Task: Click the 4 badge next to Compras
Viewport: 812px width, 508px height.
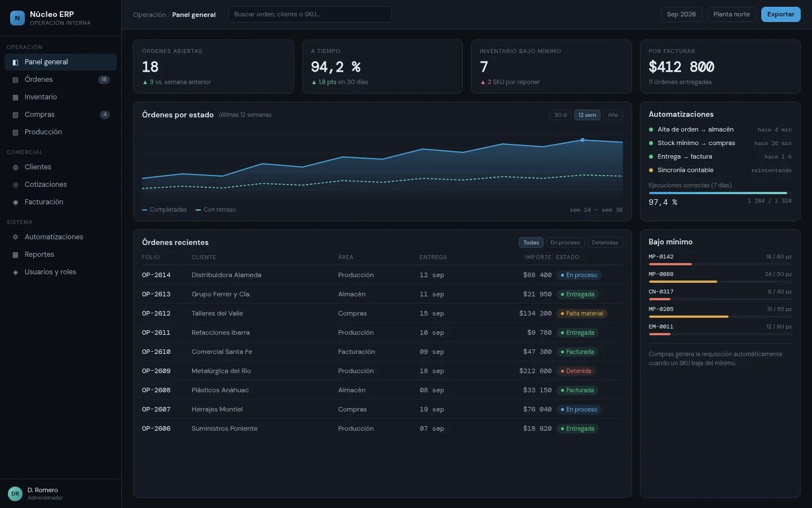Action: (x=105, y=115)
